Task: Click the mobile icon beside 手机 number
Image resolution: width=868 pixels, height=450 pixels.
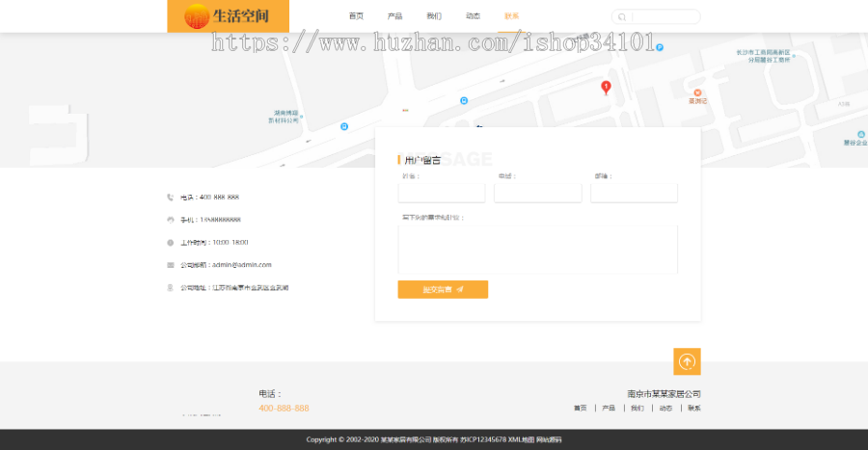Action: click(x=170, y=220)
